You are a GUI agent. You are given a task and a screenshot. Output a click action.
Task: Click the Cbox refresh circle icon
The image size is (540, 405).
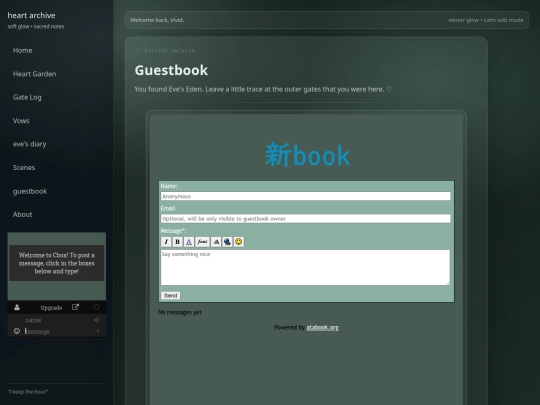(x=96, y=307)
